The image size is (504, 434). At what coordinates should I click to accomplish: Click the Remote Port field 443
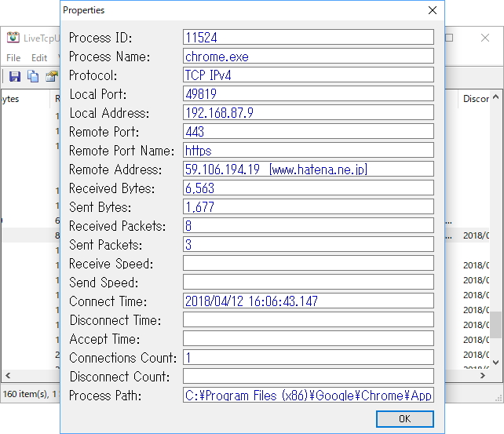pyautogui.click(x=309, y=131)
